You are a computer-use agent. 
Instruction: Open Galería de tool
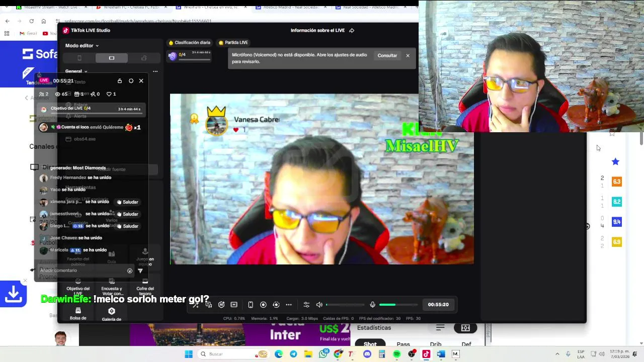(x=112, y=314)
